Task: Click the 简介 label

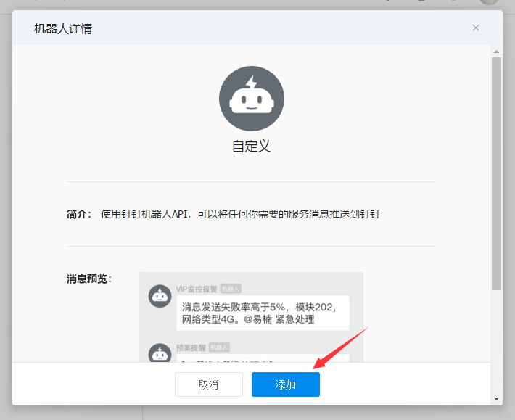Action: (x=79, y=214)
